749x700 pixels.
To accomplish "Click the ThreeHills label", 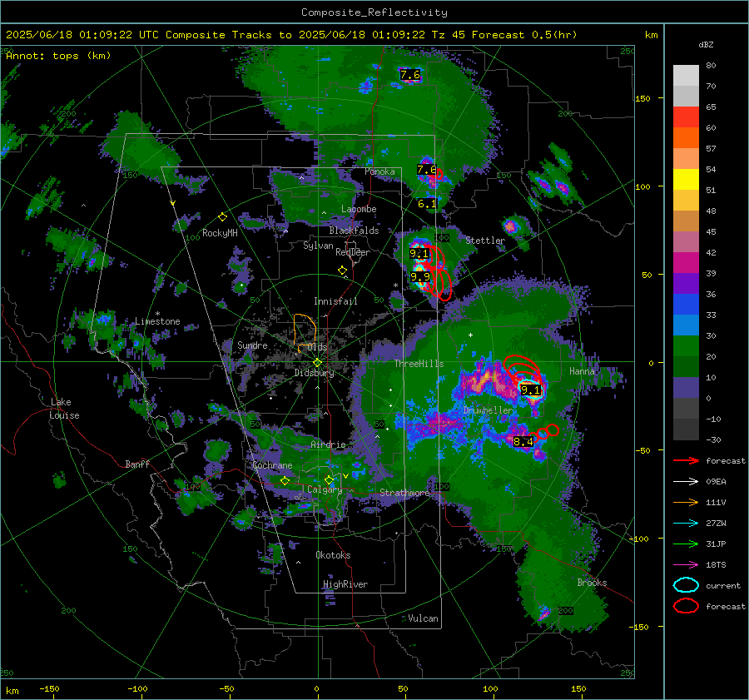I will pos(419,364).
